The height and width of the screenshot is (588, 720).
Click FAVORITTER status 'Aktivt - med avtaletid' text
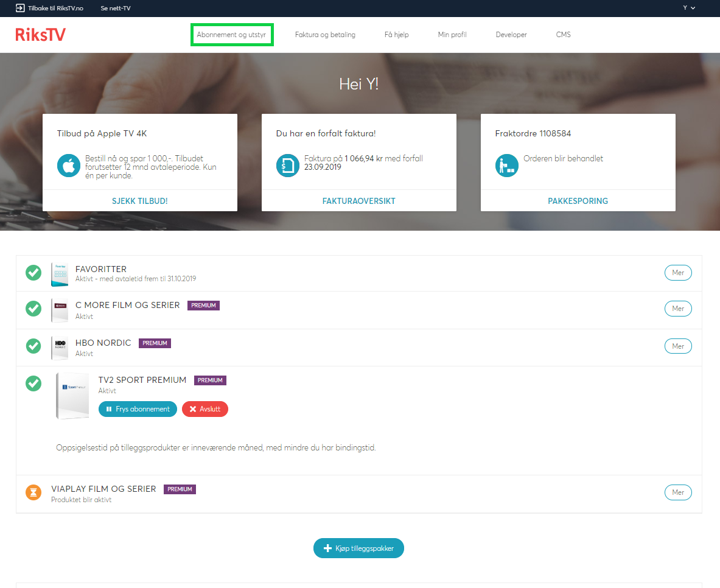(x=136, y=279)
